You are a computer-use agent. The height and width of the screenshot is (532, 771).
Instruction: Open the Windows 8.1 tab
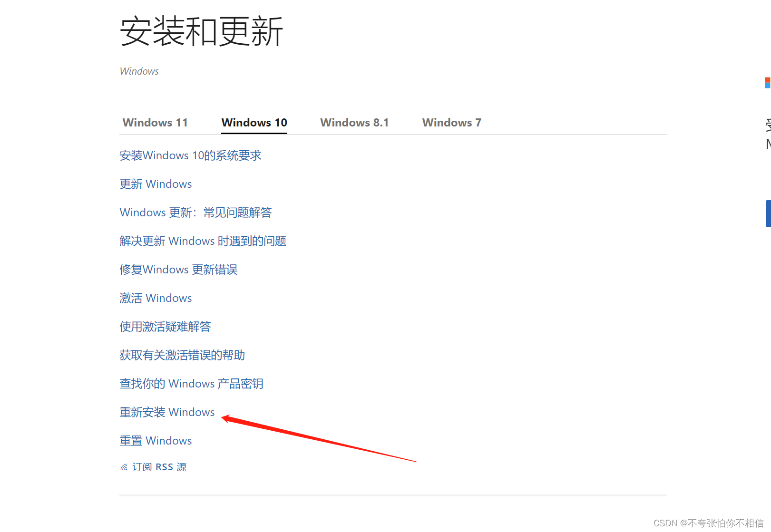pyautogui.click(x=354, y=123)
